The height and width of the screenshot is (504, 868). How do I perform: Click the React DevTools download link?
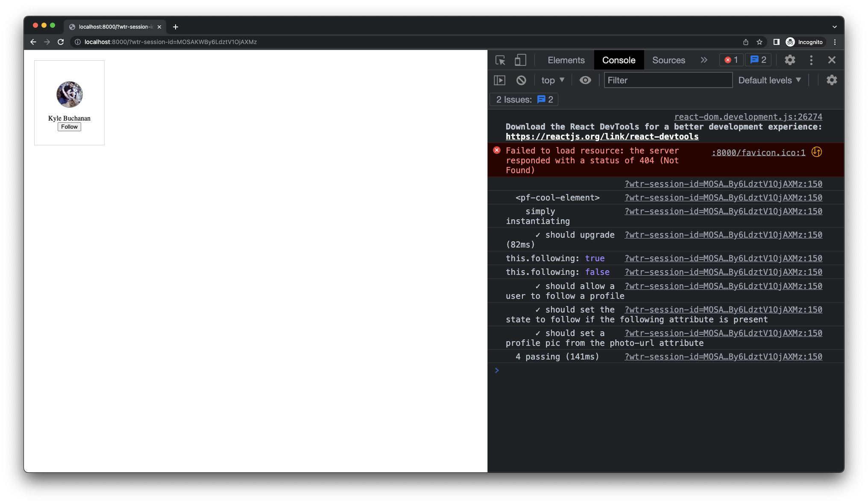coord(602,136)
